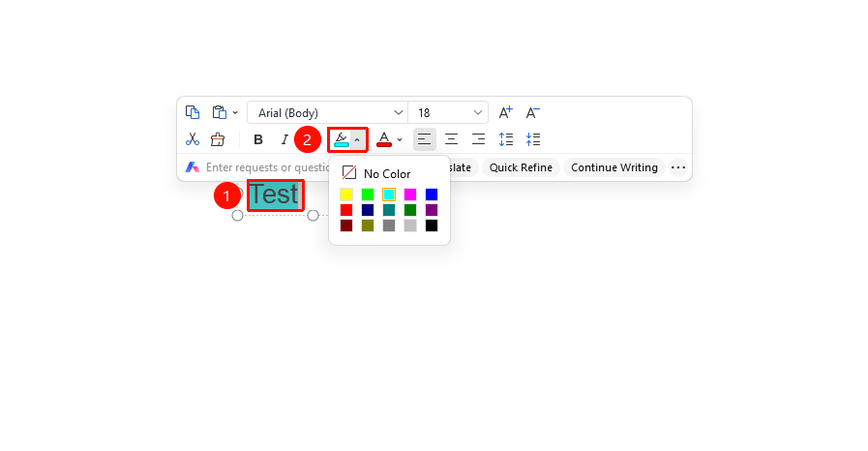Screen dimensions: 868x451
Task: Click the text box handle below Test's end
Action: click(x=313, y=215)
